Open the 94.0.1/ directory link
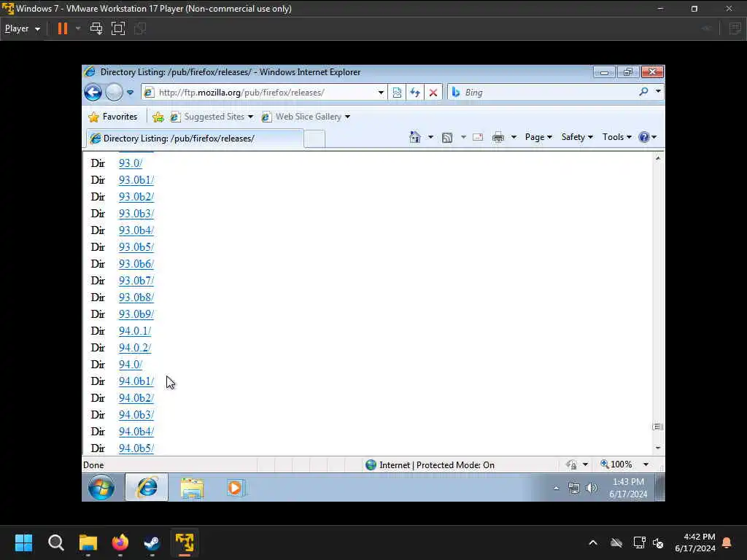The height and width of the screenshot is (560, 747). coord(135,331)
